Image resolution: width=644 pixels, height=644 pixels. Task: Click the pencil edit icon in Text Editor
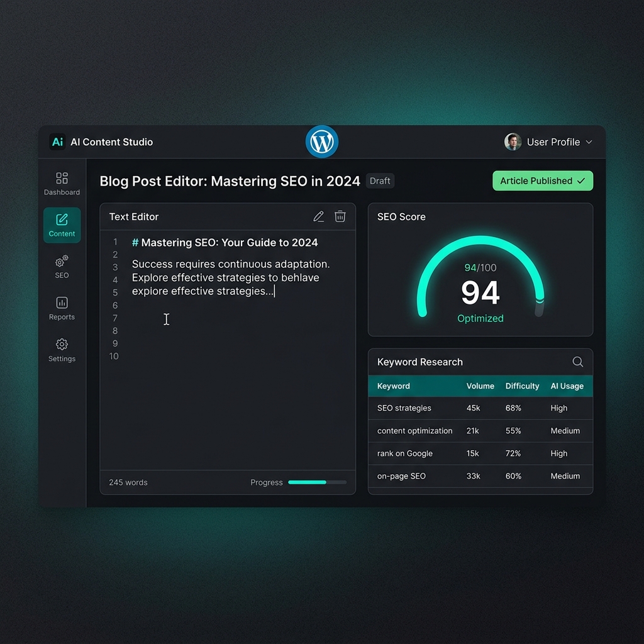pyautogui.click(x=319, y=216)
